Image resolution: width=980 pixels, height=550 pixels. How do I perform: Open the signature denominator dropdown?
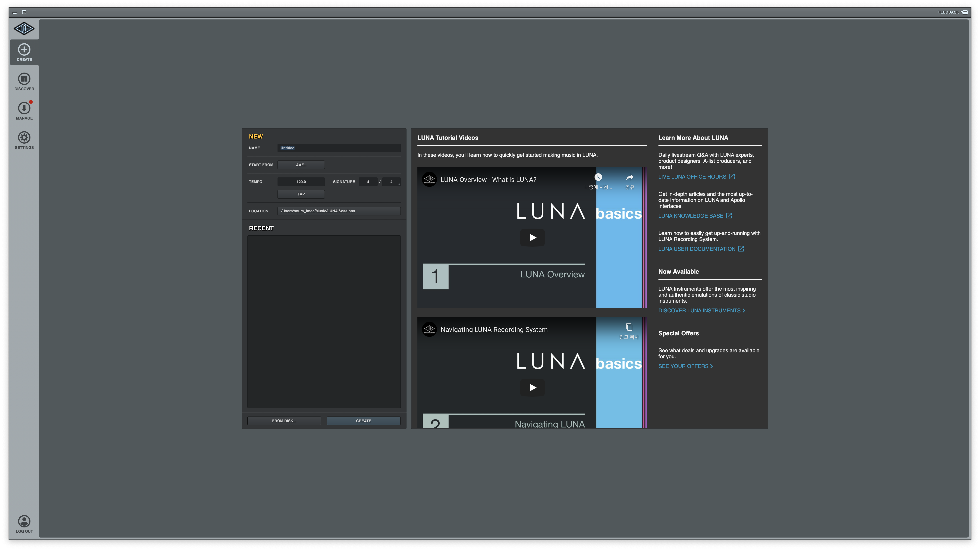391,182
